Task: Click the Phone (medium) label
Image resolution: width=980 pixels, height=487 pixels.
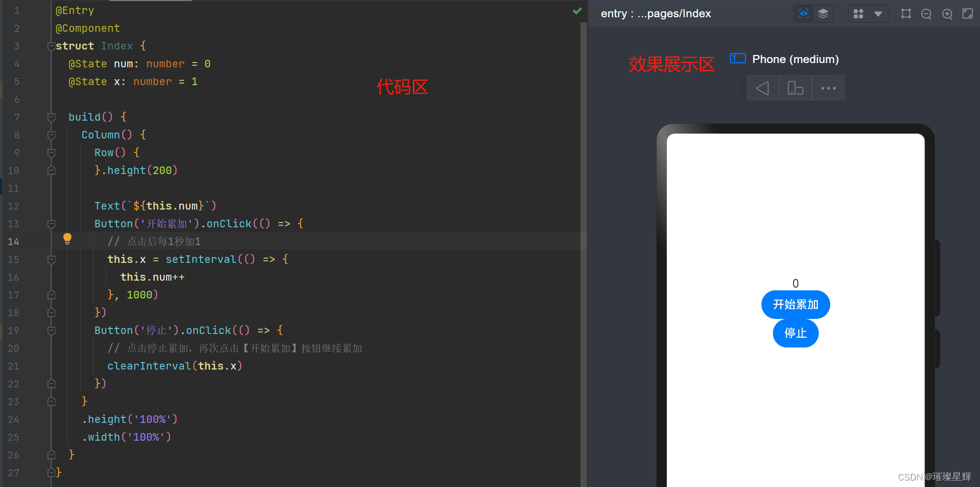Action: point(795,59)
